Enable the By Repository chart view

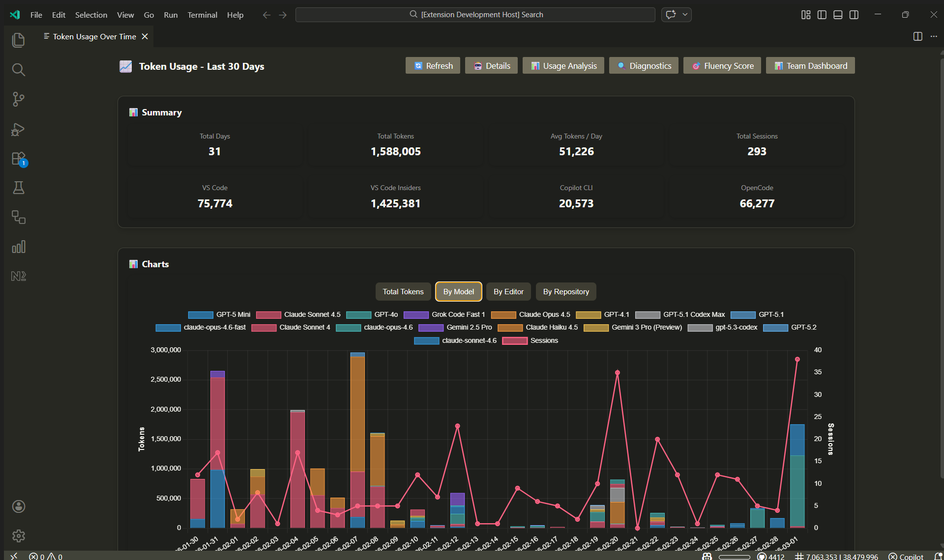click(x=565, y=291)
